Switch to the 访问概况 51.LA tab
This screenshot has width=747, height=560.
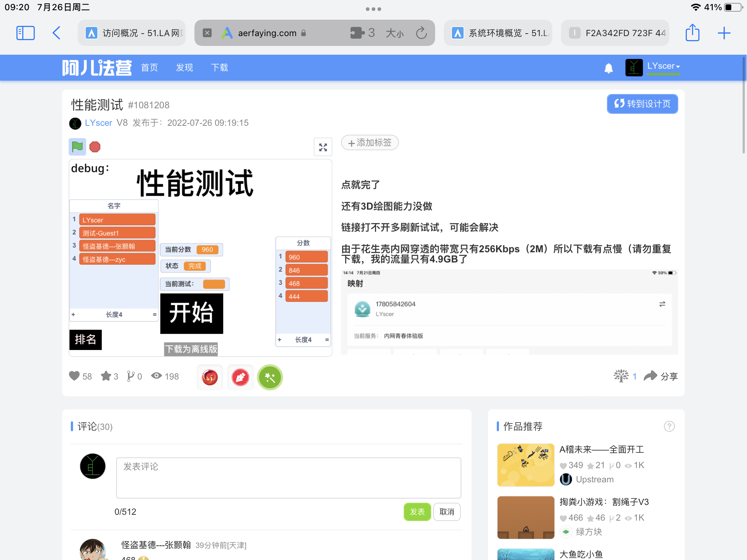132,33
